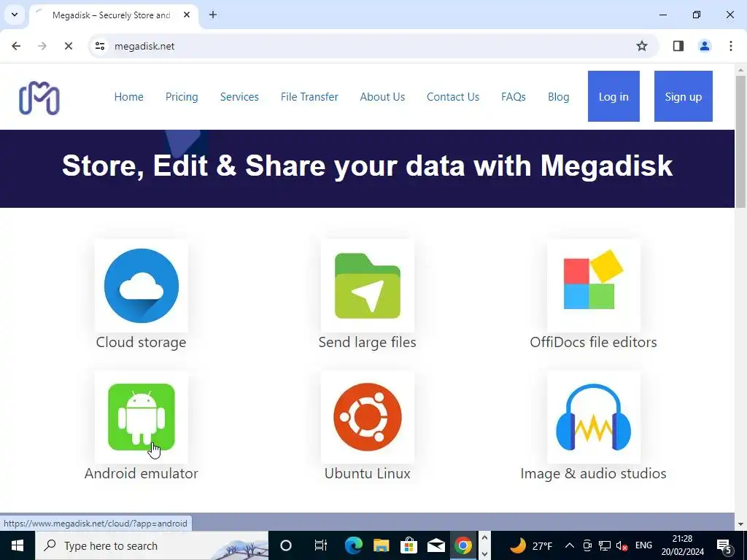Screen dimensions: 747x560
Task: Expand the tab search dropdown
Action: (x=15, y=15)
